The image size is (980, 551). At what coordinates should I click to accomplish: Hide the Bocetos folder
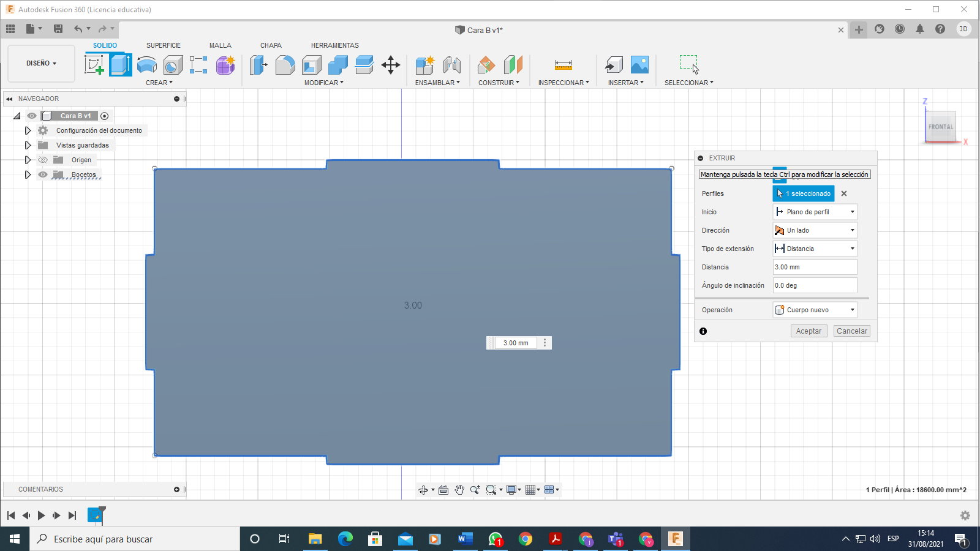coord(43,174)
